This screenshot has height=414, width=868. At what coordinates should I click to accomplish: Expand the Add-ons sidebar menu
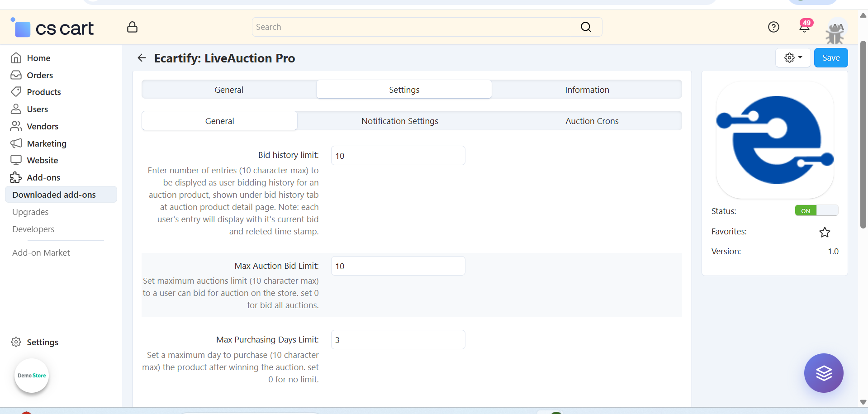43,177
